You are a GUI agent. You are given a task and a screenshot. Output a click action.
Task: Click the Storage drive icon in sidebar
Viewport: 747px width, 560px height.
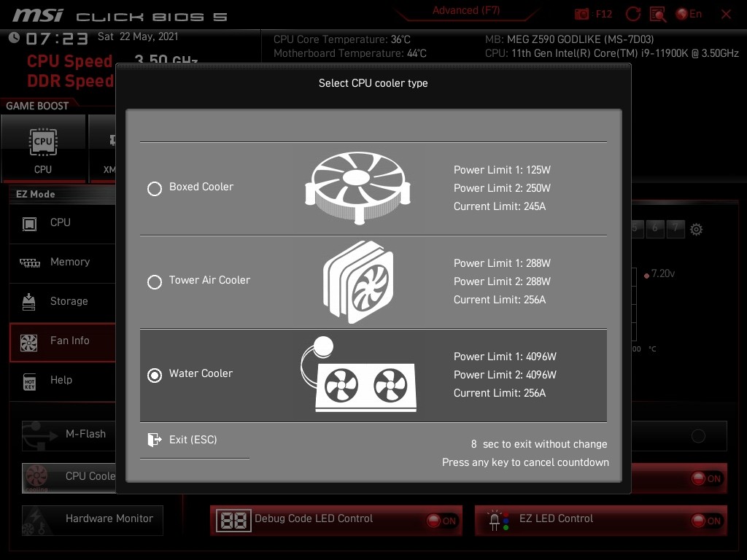29,302
